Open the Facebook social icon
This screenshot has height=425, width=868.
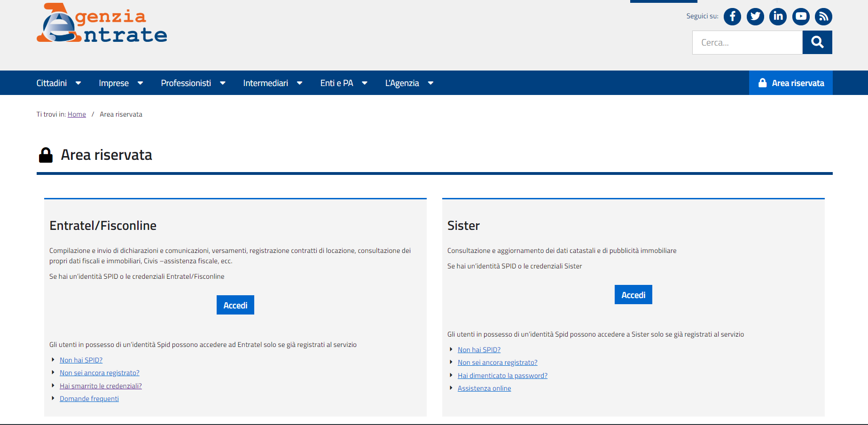pyautogui.click(x=732, y=16)
